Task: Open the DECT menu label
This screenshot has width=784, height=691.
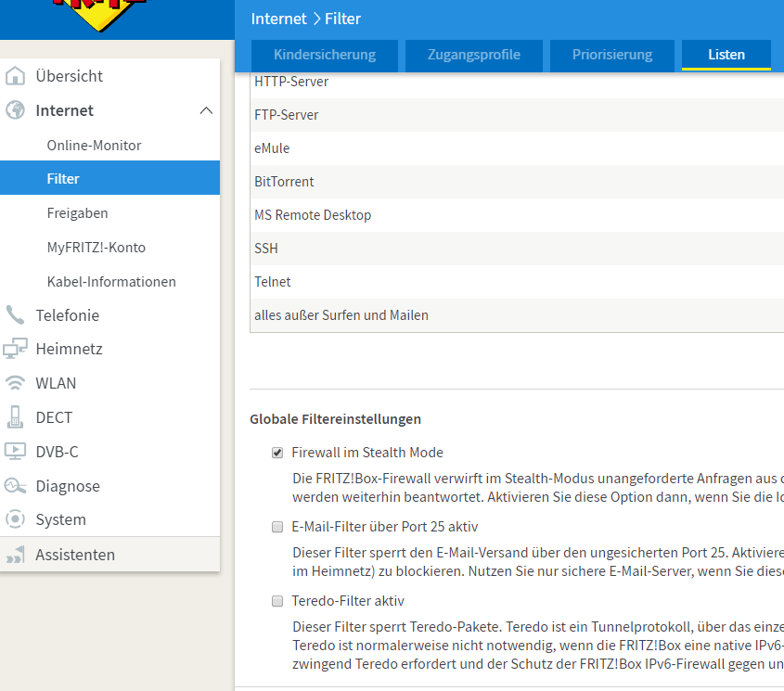Action: click(x=54, y=417)
